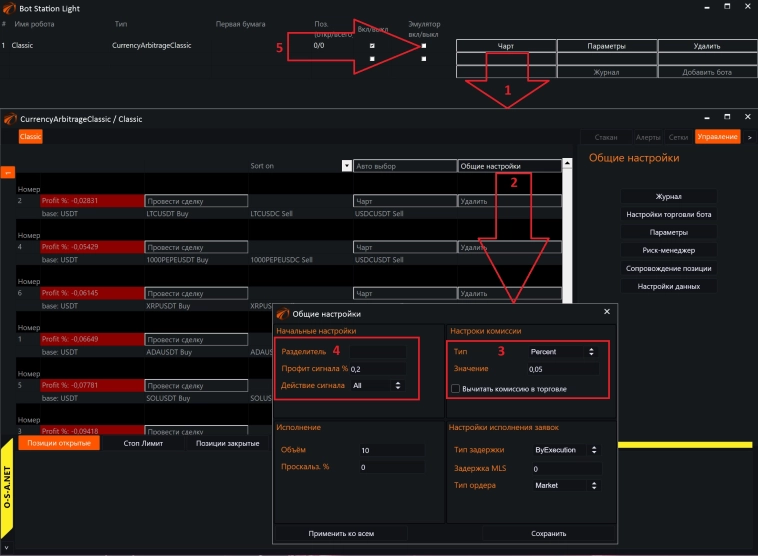The image size is (758, 556).
Task: Click the orange left-arrow collapse icon
Action: point(8,172)
